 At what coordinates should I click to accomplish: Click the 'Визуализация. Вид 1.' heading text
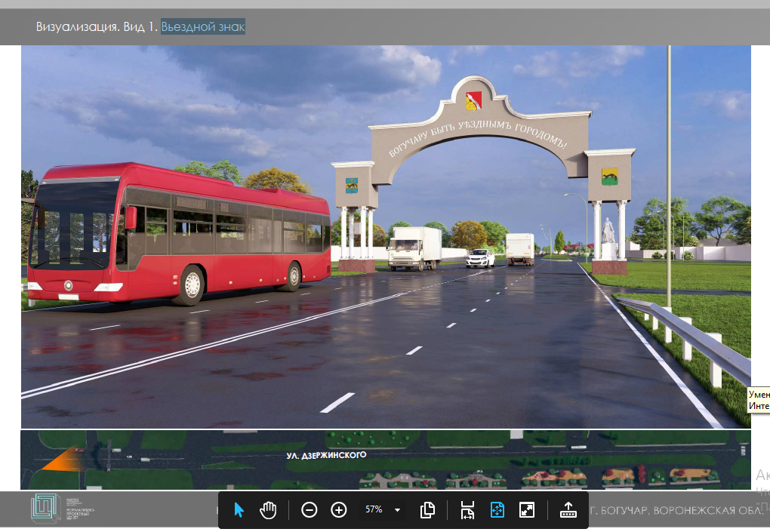[97, 27]
